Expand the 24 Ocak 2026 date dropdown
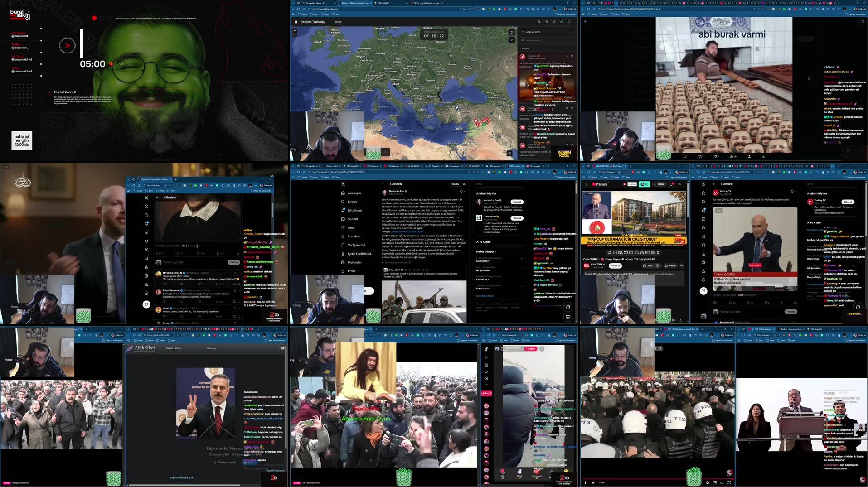This screenshot has width=868, height=487. point(570,32)
